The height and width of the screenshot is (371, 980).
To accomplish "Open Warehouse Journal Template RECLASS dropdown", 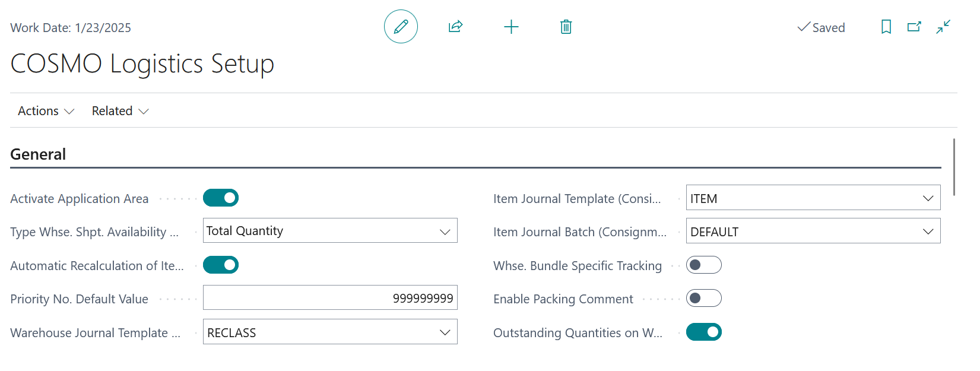I will point(445,332).
